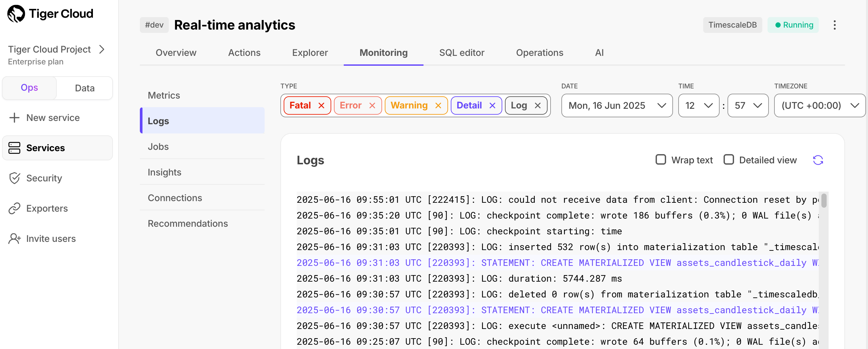Expand the Tiger Cloud Project chevron
868x349 pixels.
[102, 50]
